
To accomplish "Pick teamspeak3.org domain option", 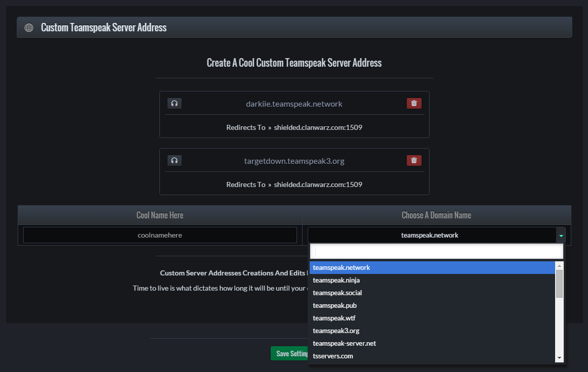I will 432,331.
